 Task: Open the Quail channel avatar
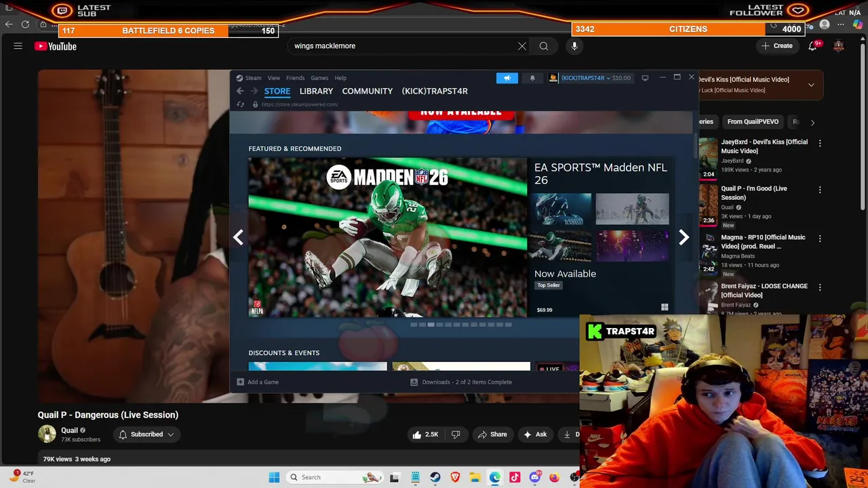(47, 434)
